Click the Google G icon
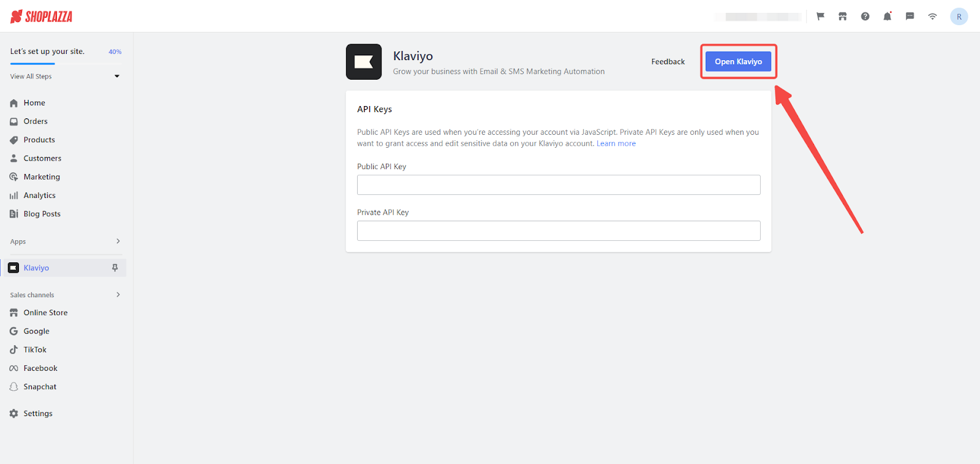The width and height of the screenshot is (980, 464). pyautogui.click(x=13, y=331)
